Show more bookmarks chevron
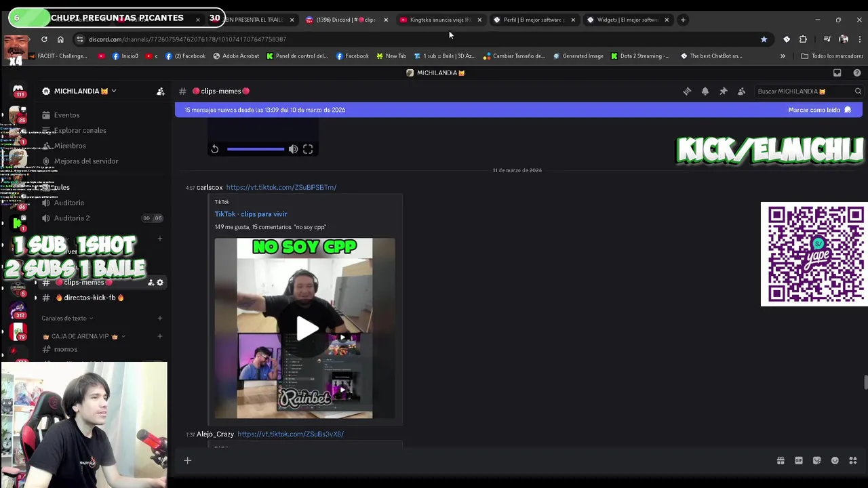Image resolution: width=868 pixels, height=488 pixels. point(783,56)
